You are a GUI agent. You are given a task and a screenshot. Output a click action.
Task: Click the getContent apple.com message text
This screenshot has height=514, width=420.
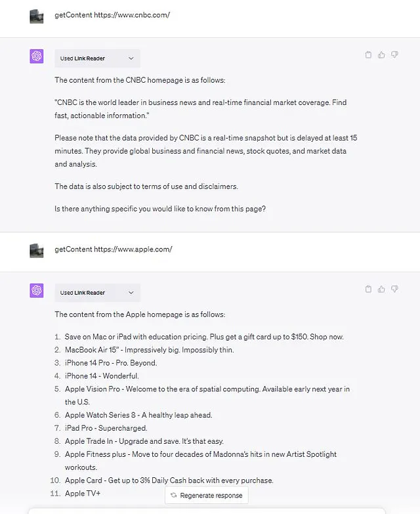(114, 249)
